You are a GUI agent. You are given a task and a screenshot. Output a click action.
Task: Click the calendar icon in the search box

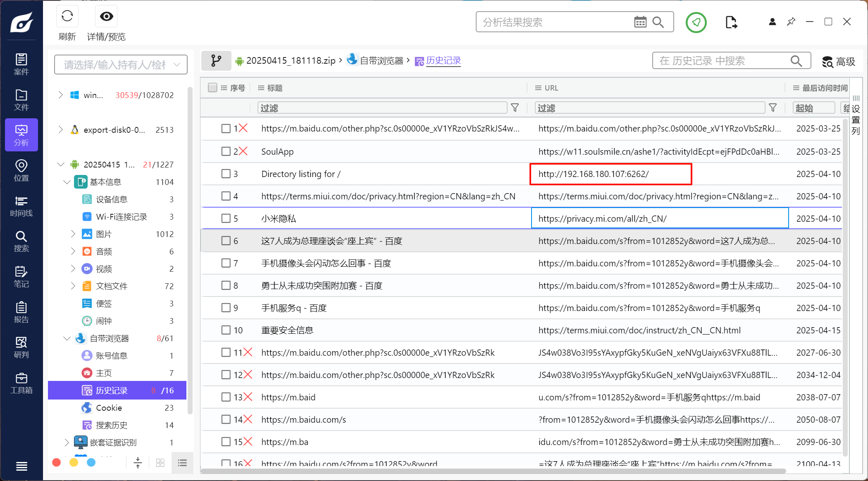[x=640, y=22]
